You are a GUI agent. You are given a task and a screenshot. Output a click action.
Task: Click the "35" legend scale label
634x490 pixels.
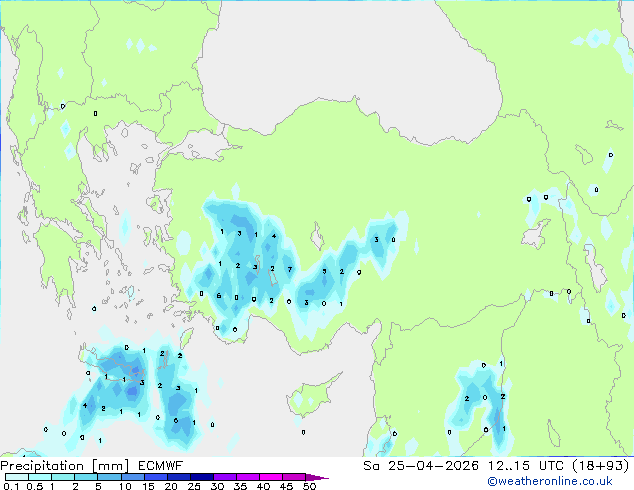[240, 486]
